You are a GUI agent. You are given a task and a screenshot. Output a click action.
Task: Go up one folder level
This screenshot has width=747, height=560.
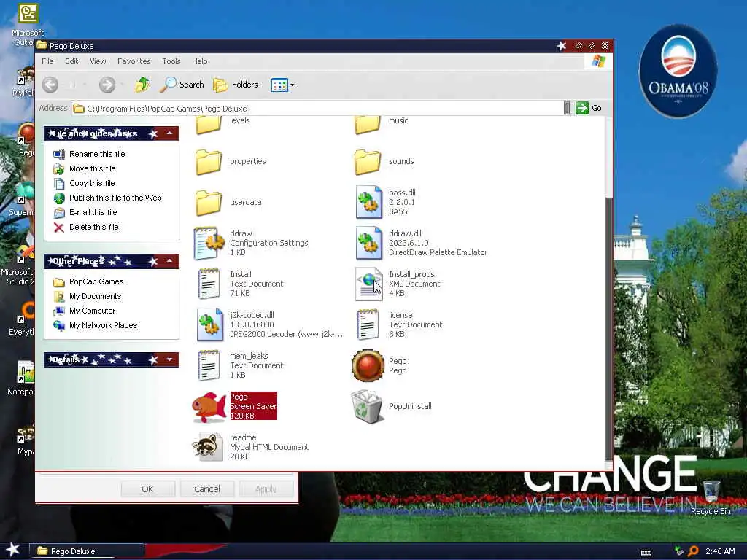click(142, 85)
